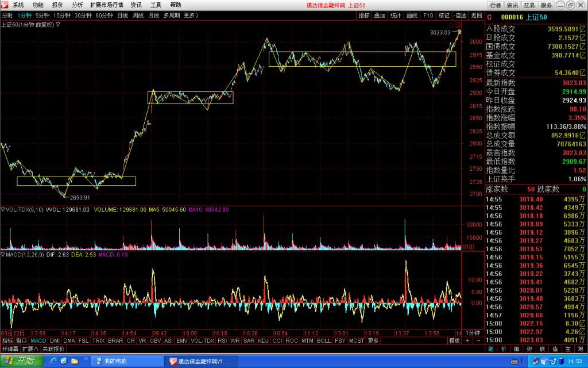Zoom in chart with plus button
This screenshot has height=368, width=588.
tap(467, 340)
